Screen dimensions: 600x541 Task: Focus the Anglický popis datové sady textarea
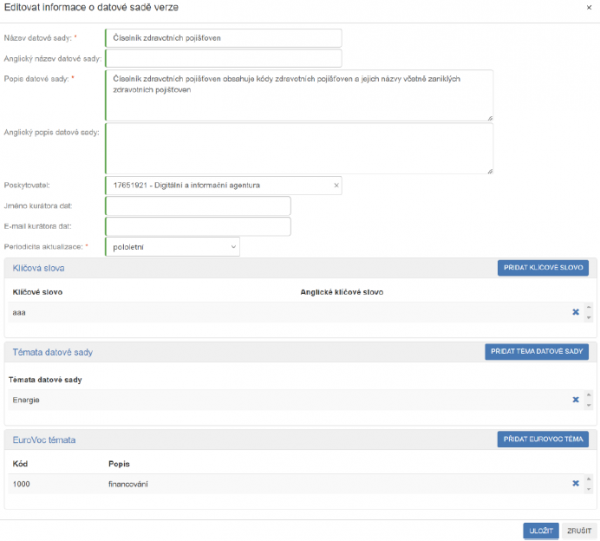298,149
